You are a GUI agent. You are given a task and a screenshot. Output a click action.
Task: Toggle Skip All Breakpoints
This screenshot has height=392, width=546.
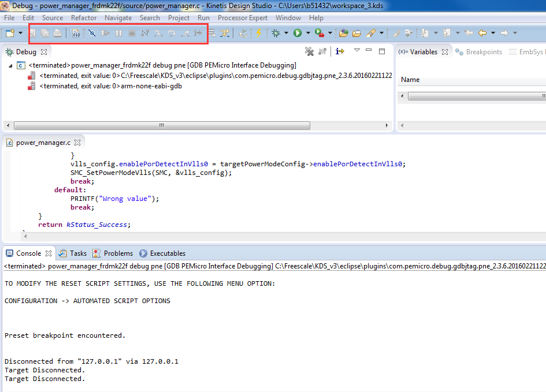tap(92, 33)
